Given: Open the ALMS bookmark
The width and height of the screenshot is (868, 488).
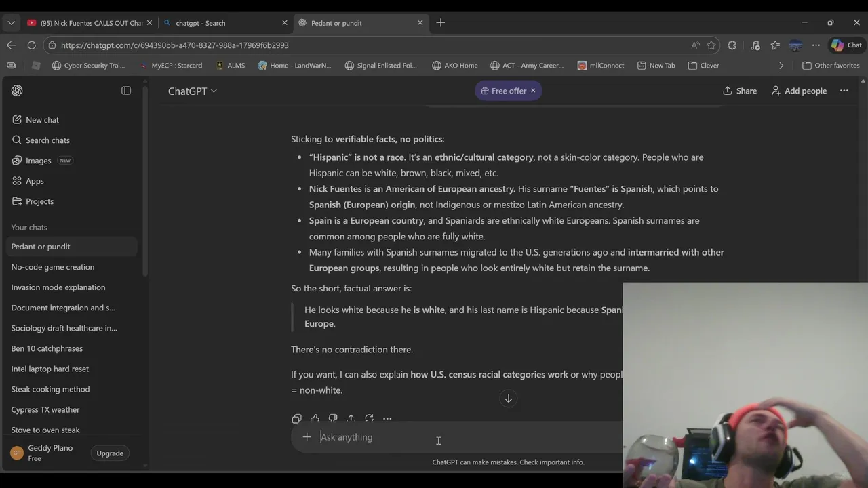Looking at the screenshot, I should click(x=230, y=66).
